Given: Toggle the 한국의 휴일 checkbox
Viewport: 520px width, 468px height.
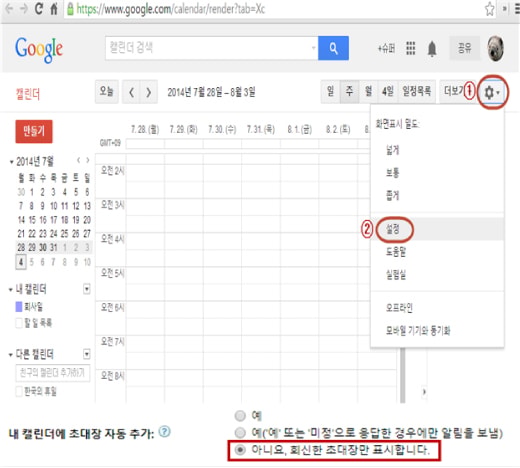Looking at the screenshot, I should coord(19,391).
